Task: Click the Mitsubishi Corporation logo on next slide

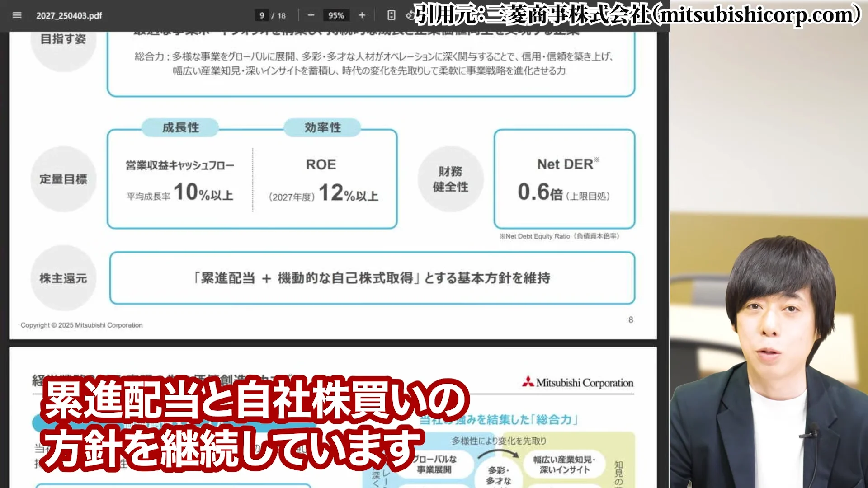Action: coord(578,383)
